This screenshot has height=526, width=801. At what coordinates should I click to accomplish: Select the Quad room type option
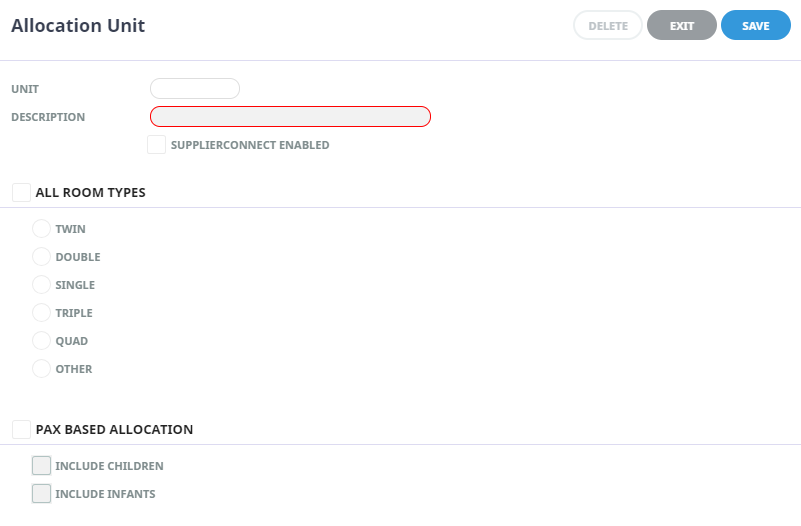coord(41,341)
